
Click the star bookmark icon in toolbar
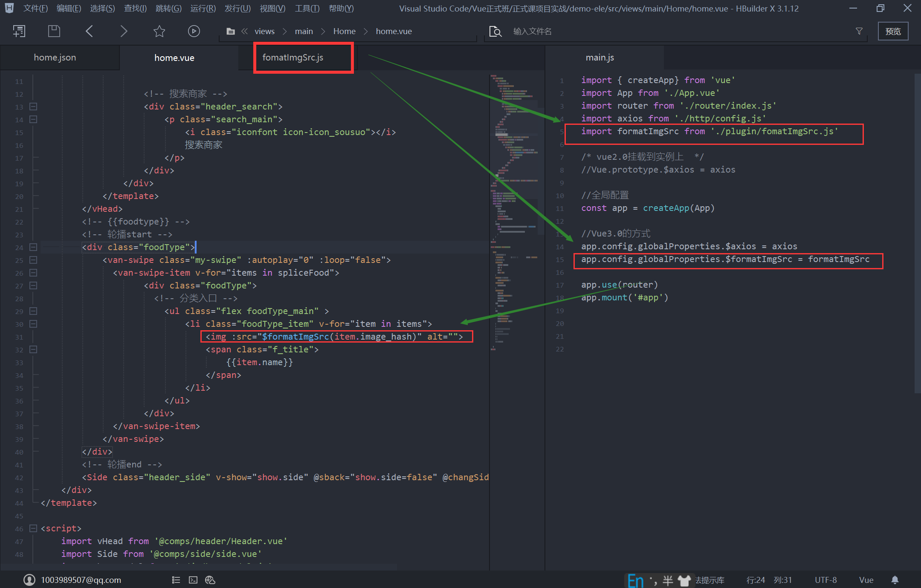(159, 31)
